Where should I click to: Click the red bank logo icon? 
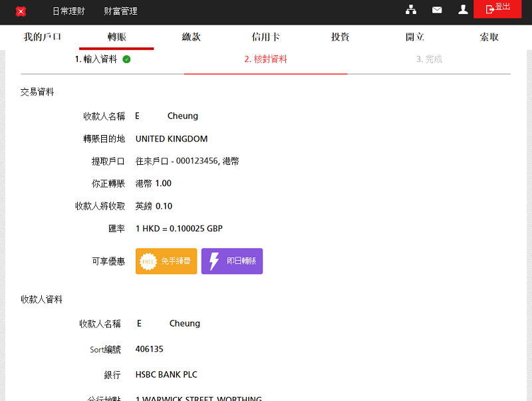pos(21,11)
